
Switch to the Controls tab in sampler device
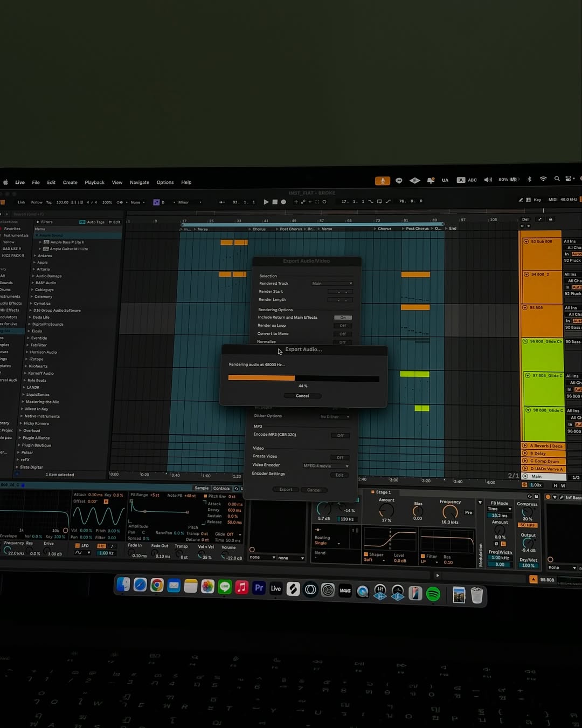[221, 489]
